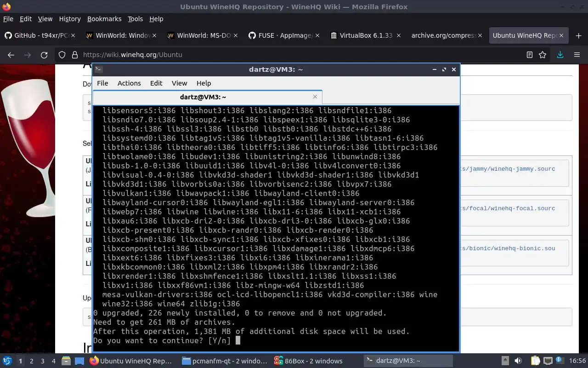Open Firefox Tools menu

135,19
